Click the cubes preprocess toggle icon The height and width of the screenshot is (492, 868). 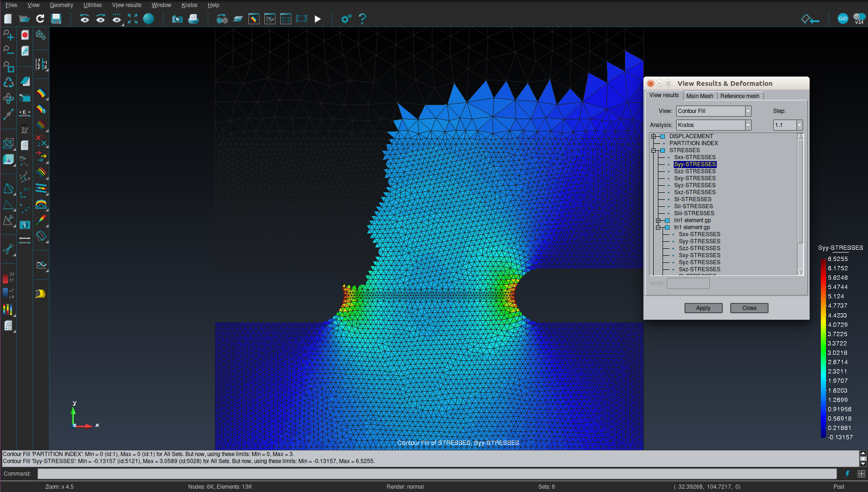tap(222, 19)
